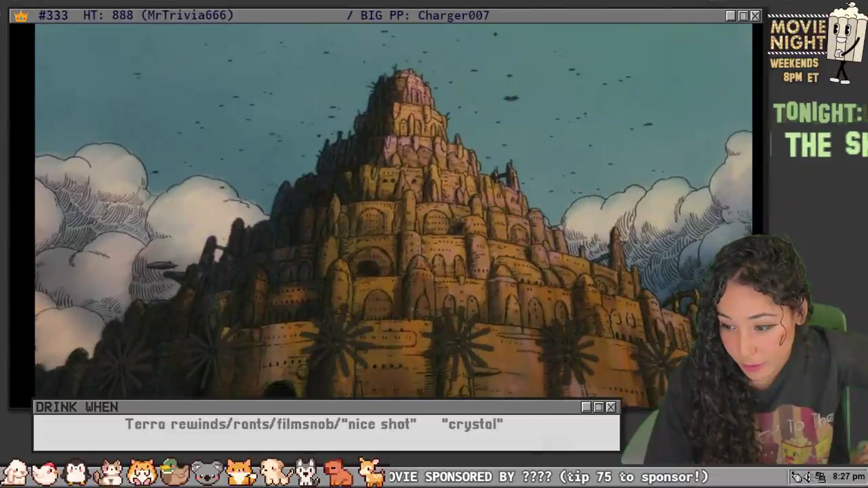Screen dimensions: 868x488
Task: Open the mouse tray icon
Action: click(x=797, y=477)
